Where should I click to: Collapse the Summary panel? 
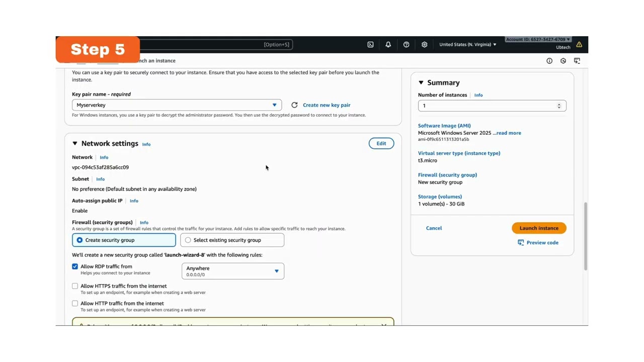421,83
